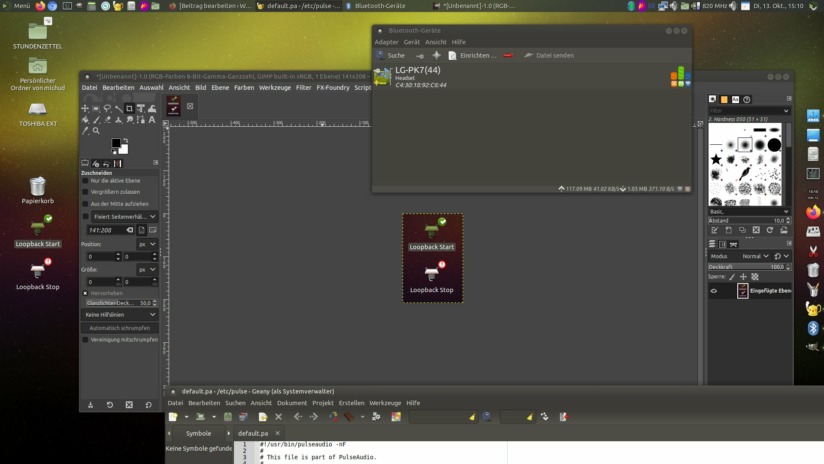Toggle Vergrößern zulassen checkbox
824x464 pixels.
[x=85, y=192]
